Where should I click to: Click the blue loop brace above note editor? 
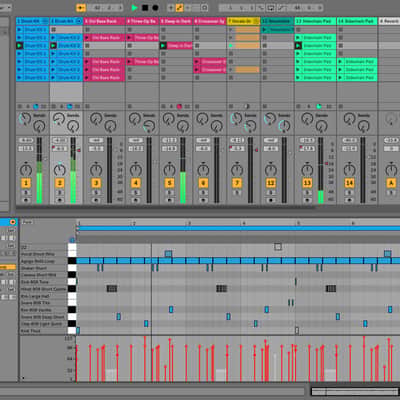click(x=238, y=228)
